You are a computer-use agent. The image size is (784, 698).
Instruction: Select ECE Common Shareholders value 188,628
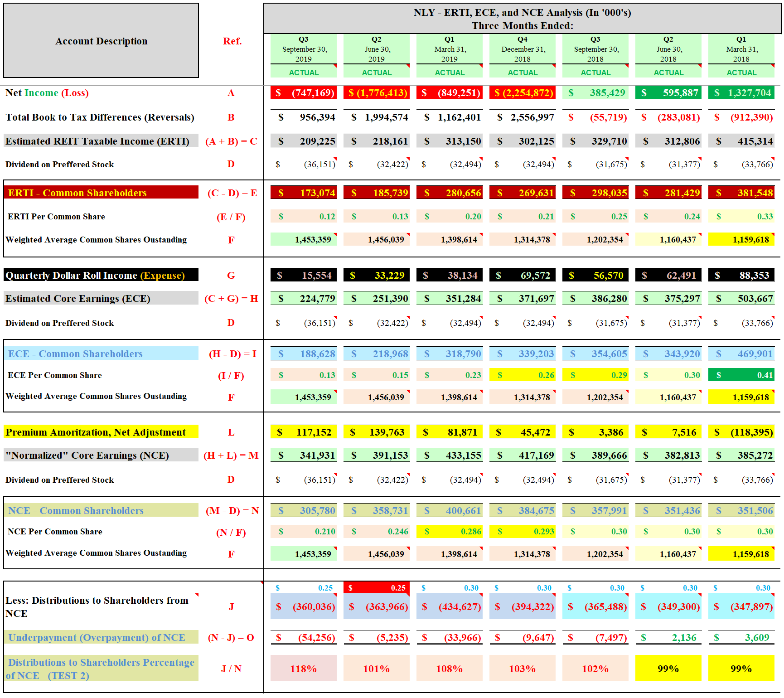(304, 354)
